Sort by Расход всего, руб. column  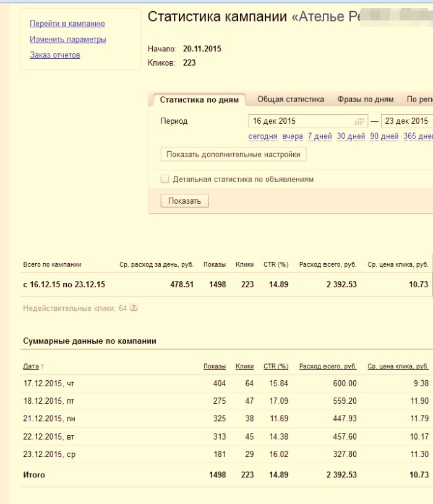[328, 367]
